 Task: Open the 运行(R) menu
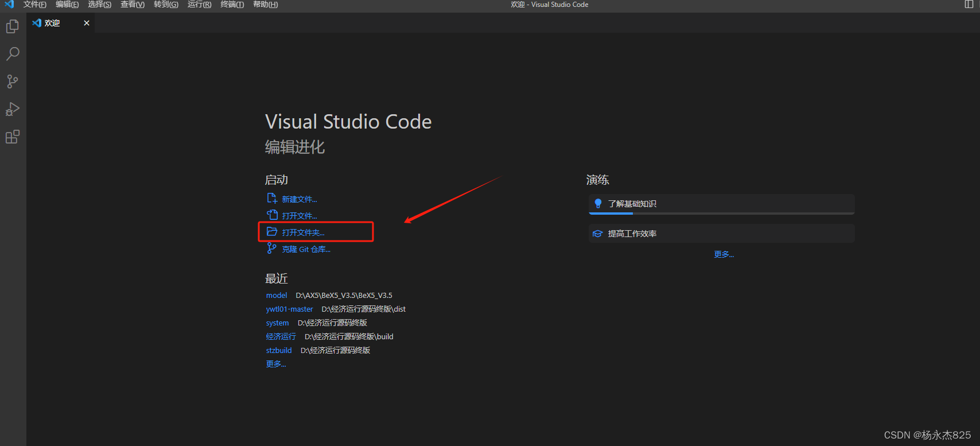tap(200, 4)
